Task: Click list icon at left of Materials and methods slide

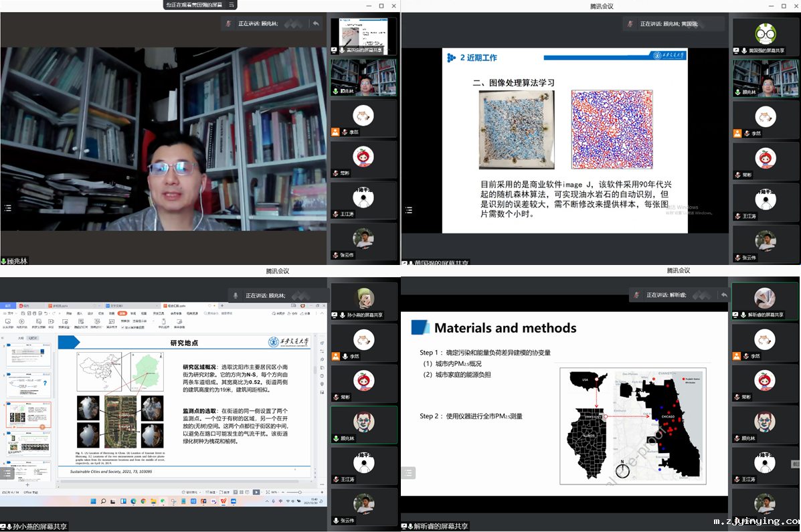Action: (x=408, y=472)
